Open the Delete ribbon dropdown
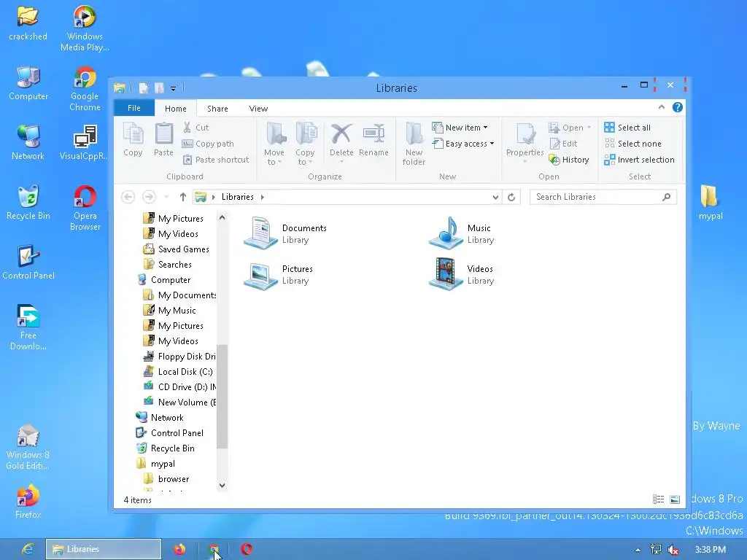 341,162
